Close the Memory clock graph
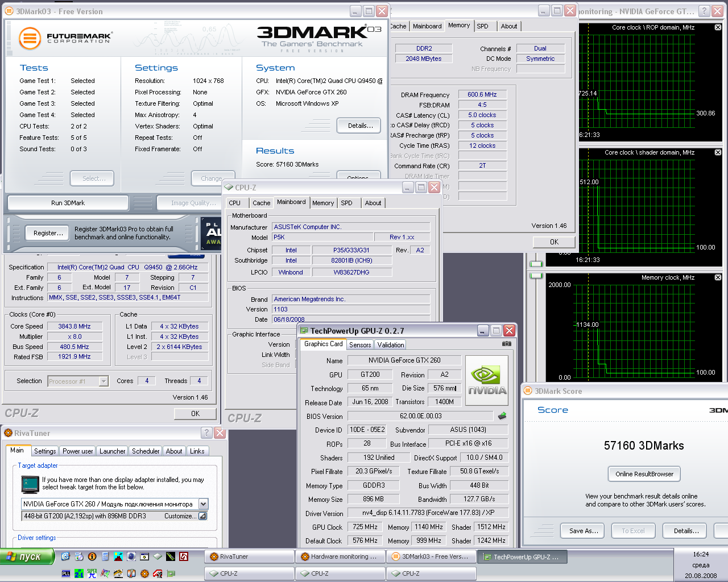This screenshot has height=582, width=728. click(718, 277)
